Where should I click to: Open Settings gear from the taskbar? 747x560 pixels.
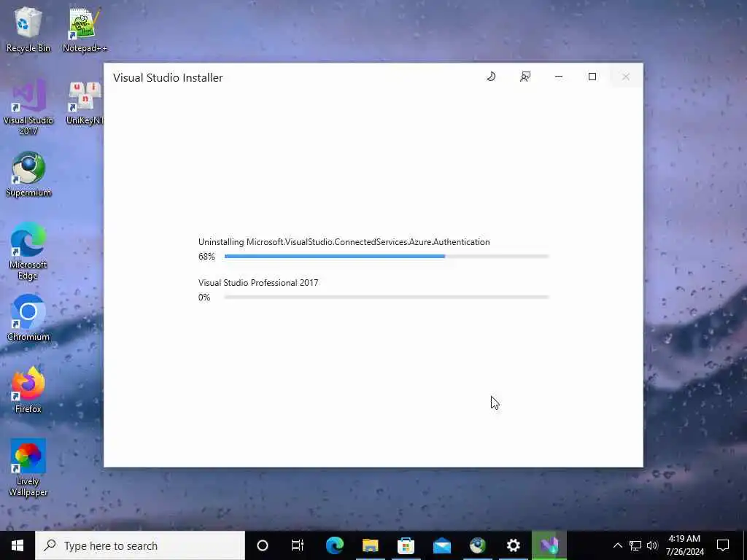point(513,545)
